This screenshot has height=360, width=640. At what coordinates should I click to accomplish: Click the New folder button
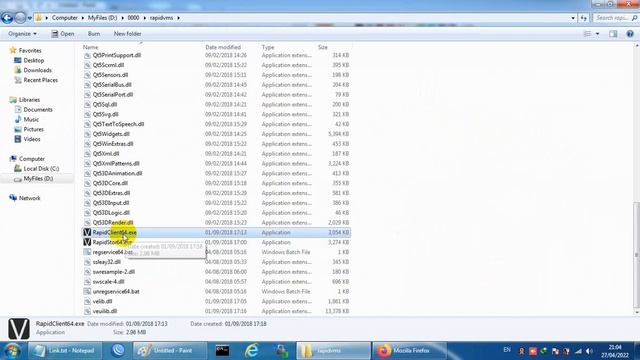(x=127, y=34)
